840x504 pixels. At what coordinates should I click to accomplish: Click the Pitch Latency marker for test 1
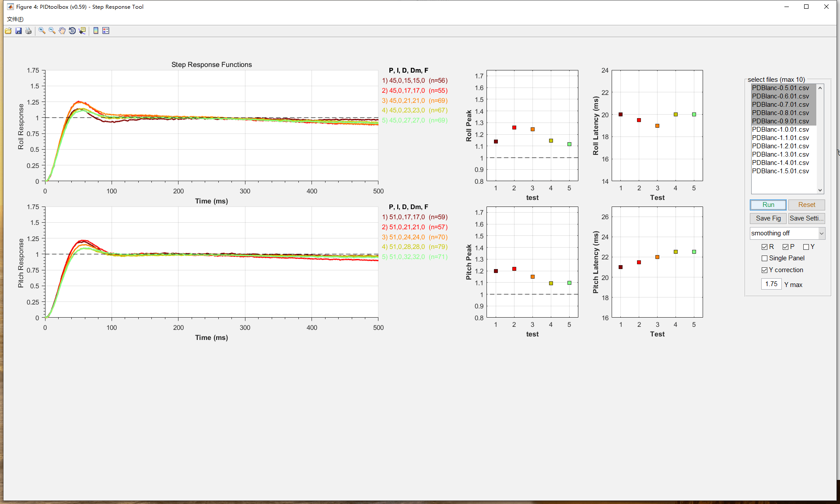[620, 267]
